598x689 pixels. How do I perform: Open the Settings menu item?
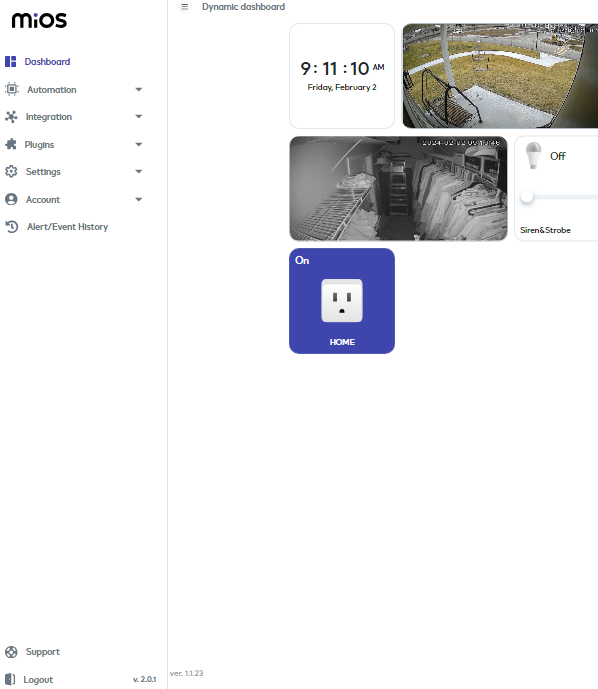43,172
